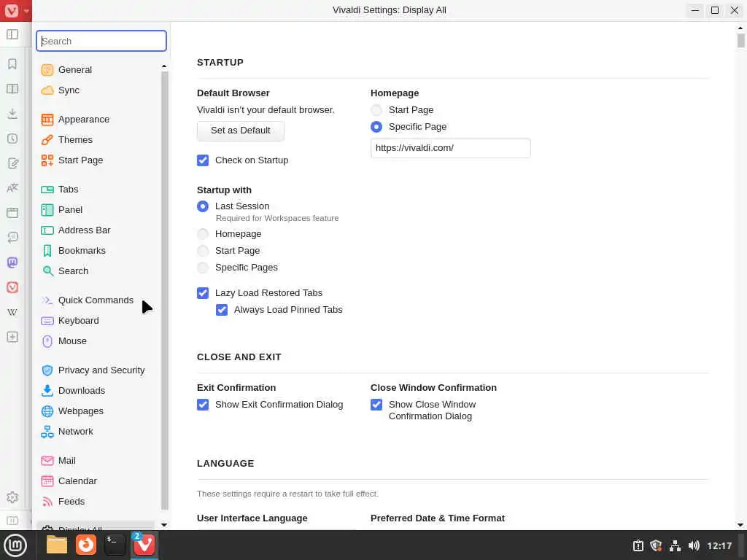Open the History panel clock icon
Viewport: 747px width, 560px height.
click(12, 139)
